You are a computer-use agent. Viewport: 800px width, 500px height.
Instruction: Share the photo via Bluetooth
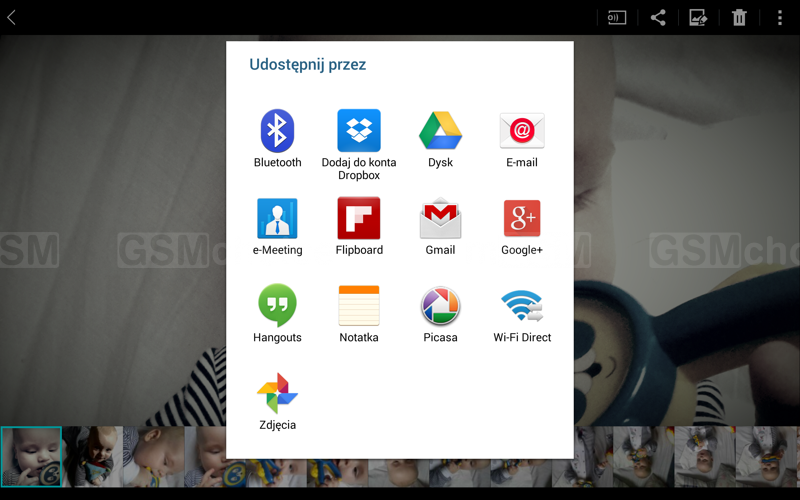pyautogui.click(x=277, y=131)
